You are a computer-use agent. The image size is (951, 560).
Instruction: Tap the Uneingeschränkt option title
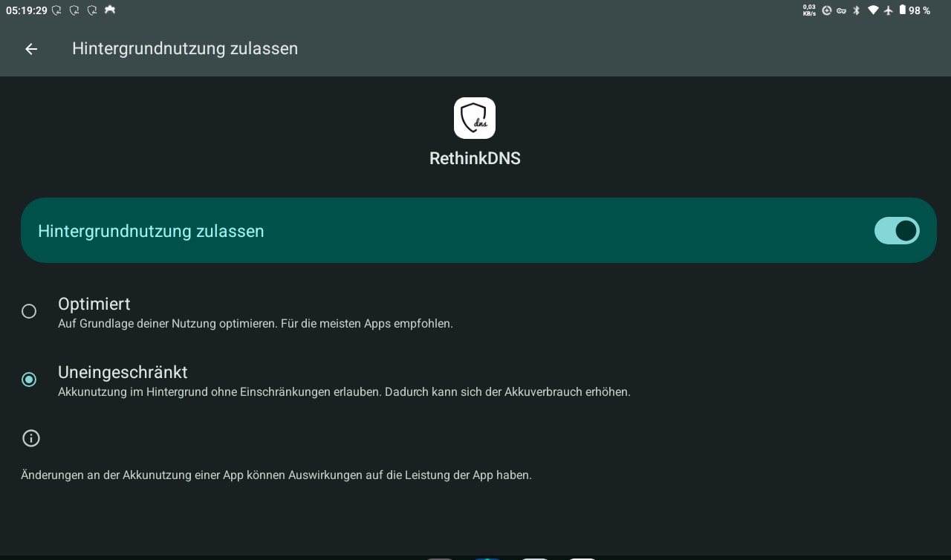pyautogui.click(x=123, y=372)
